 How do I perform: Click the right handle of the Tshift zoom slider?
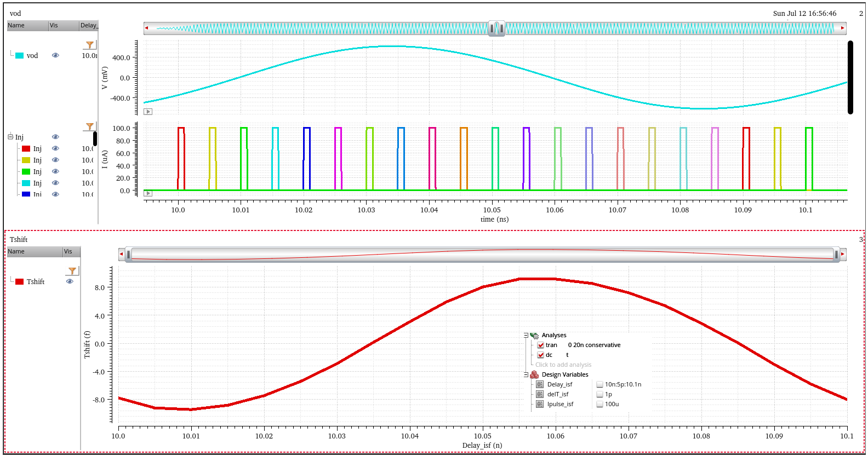[x=836, y=254]
